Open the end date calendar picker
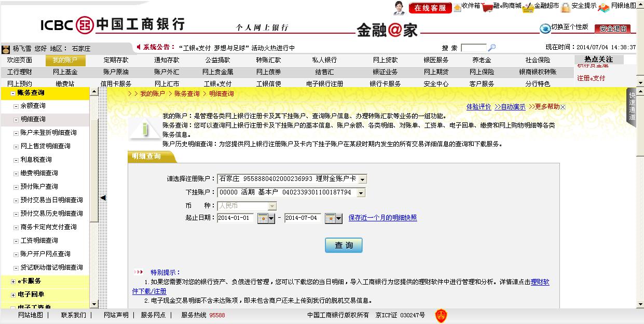This screenshot has width=644, height=324. (333, 218)
